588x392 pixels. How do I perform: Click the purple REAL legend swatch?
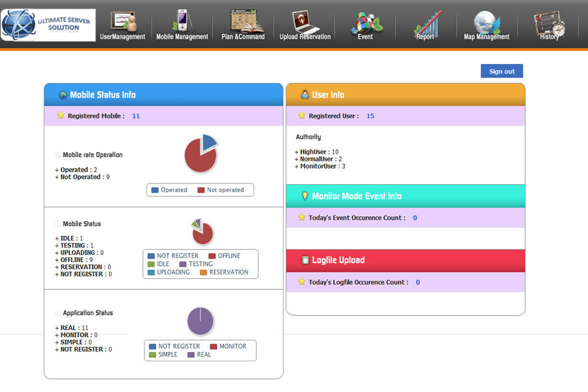point(191,355)
